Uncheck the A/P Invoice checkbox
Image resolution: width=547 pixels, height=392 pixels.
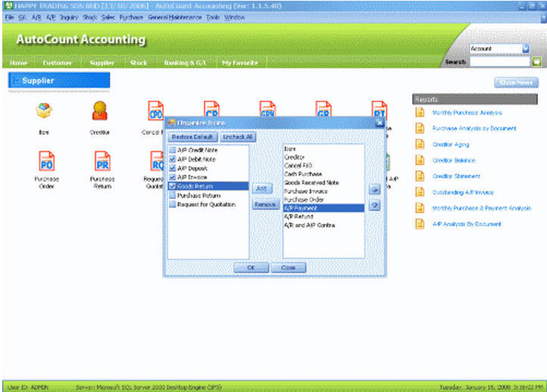coord(172,177)
